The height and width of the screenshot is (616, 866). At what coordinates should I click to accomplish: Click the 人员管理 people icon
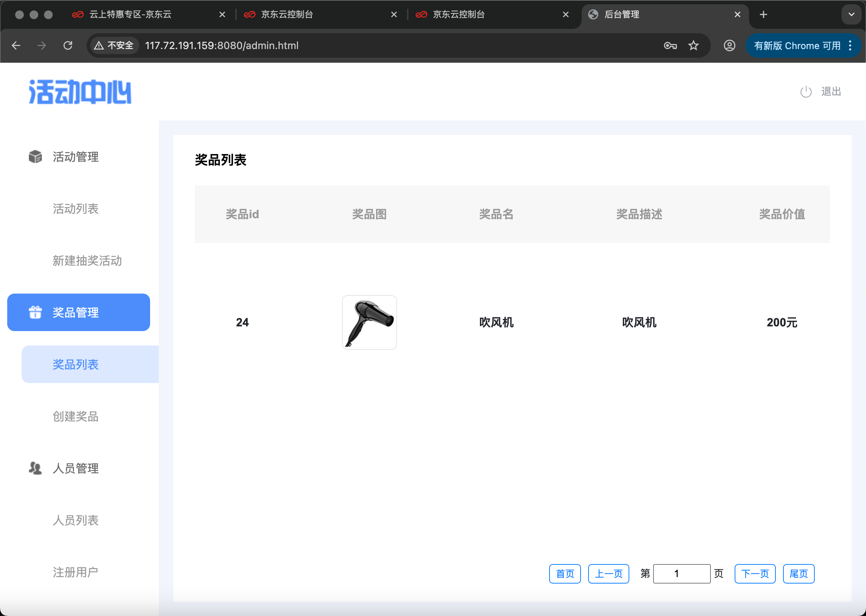point(35,468)
